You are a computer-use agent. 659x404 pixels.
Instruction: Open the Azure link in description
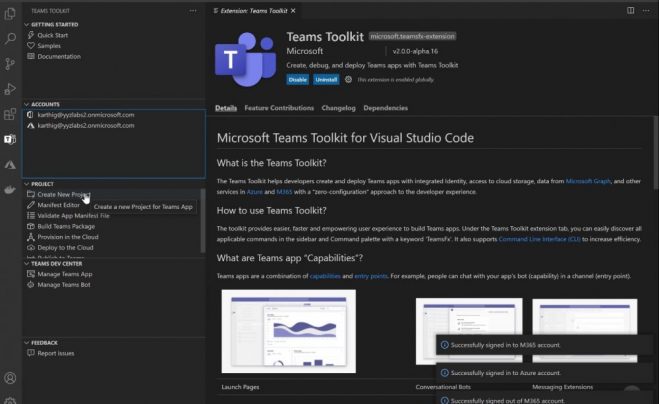coord(255,192)
